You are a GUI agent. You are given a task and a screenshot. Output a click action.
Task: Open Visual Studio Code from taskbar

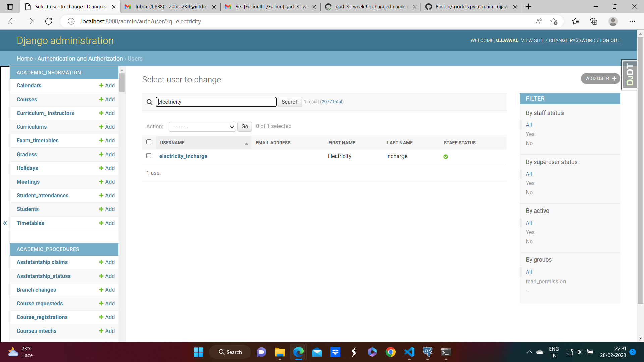[x=409, y=352]
